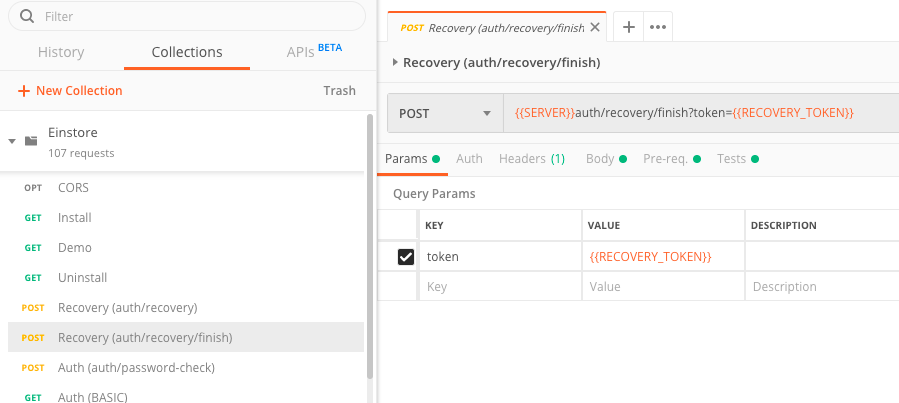Expand the request name description triangle
The width and height of the screenshot is (899, 403).
[x=395, y=62]
